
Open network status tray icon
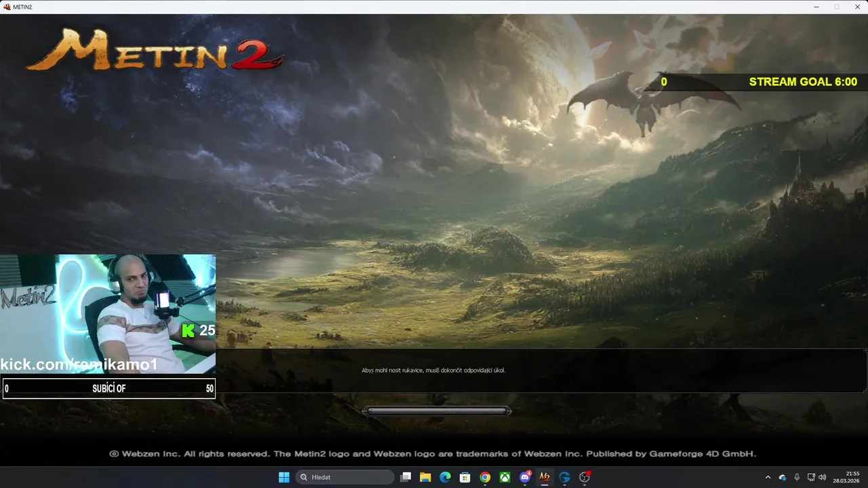click(x=811, y=477)
